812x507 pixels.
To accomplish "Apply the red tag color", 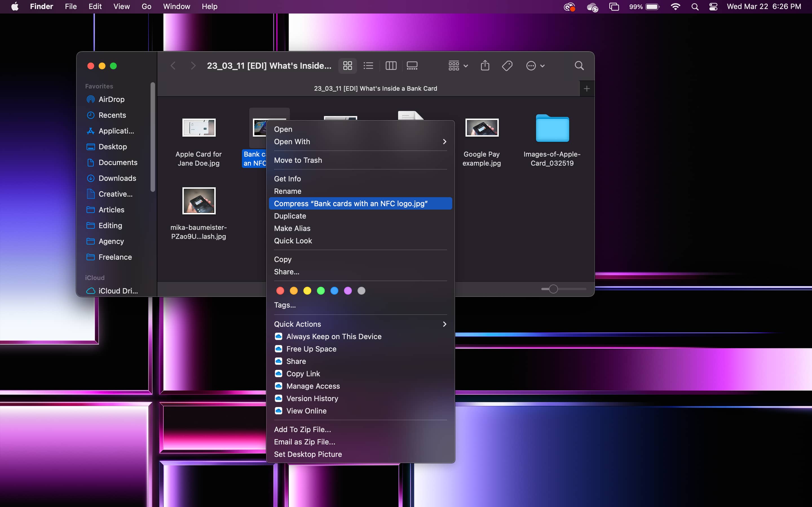I will click(280, 291).
